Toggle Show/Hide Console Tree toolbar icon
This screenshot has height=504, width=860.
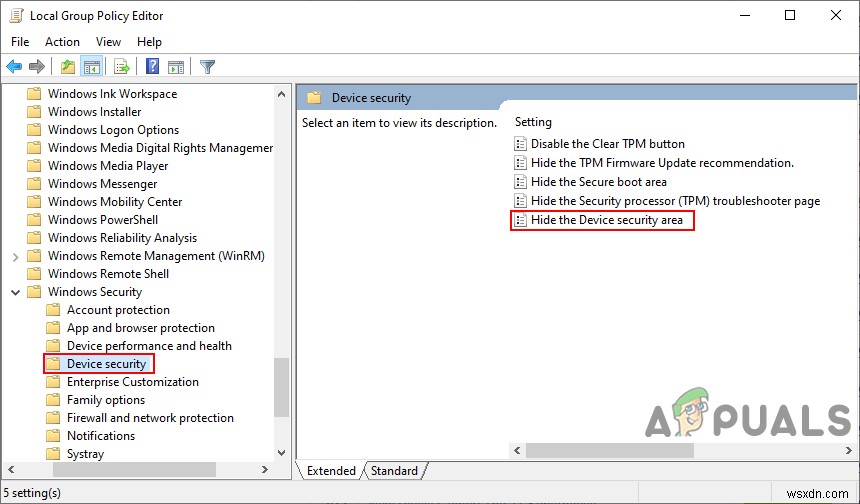[x=92, y=67]
